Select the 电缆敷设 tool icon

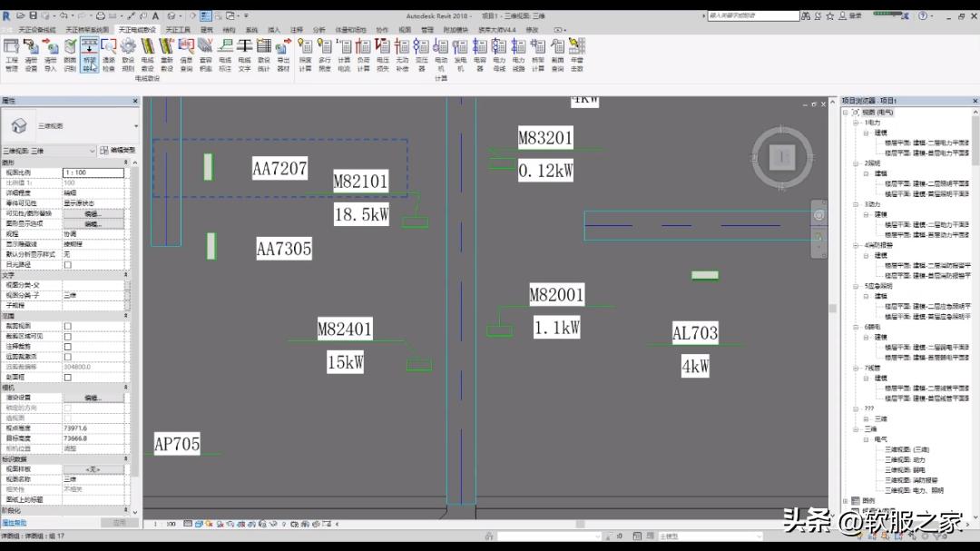[147, 47]
